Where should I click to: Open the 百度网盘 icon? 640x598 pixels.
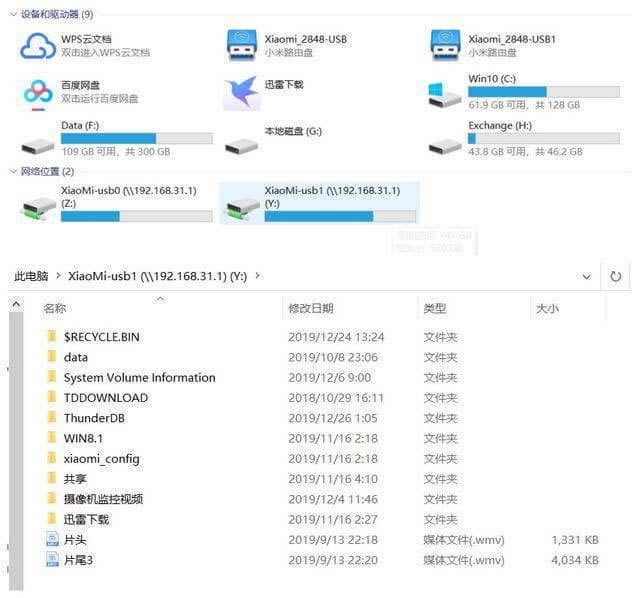(38, 93)
